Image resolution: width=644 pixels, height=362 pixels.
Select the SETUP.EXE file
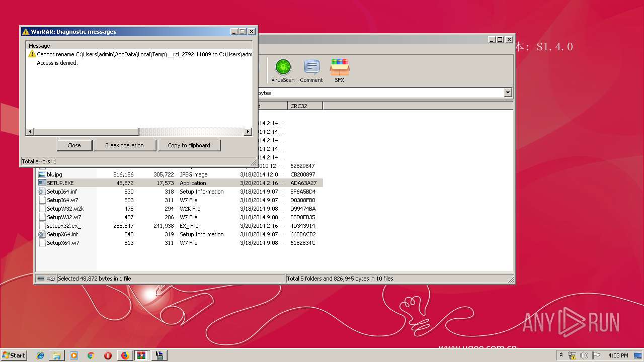click(180, 183)
